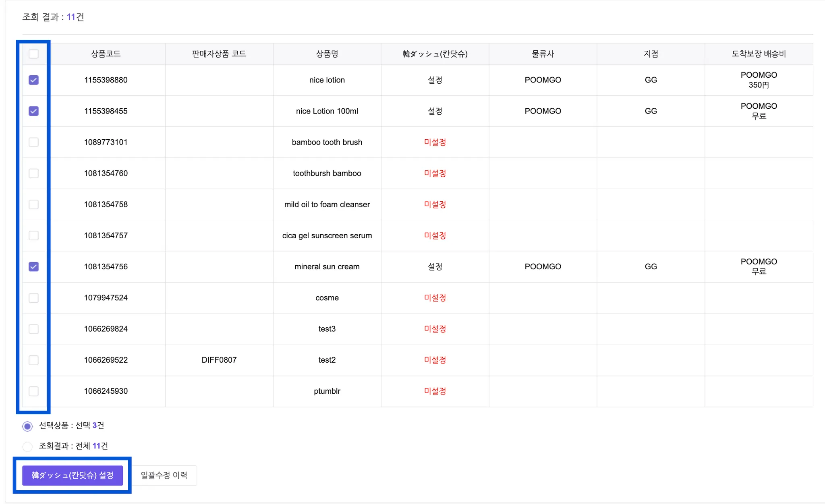
Task: Click the 칸닷슈 설정 purple button
Action: (73, 475)
